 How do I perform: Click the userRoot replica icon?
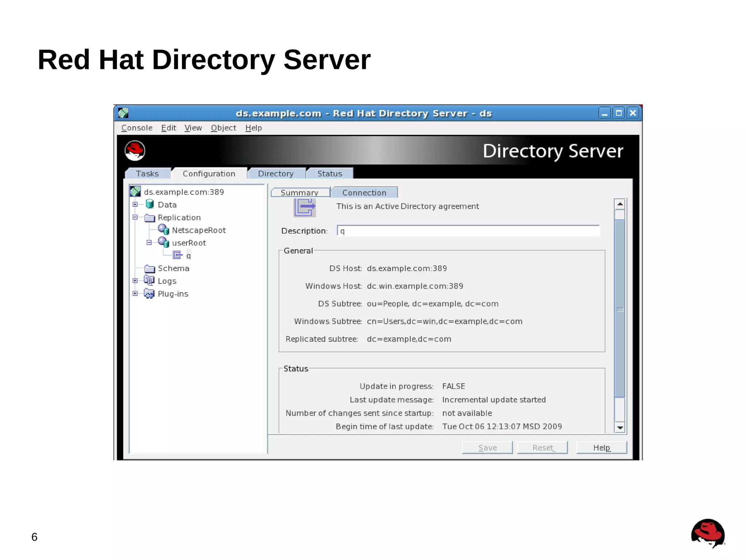point(163,243)
